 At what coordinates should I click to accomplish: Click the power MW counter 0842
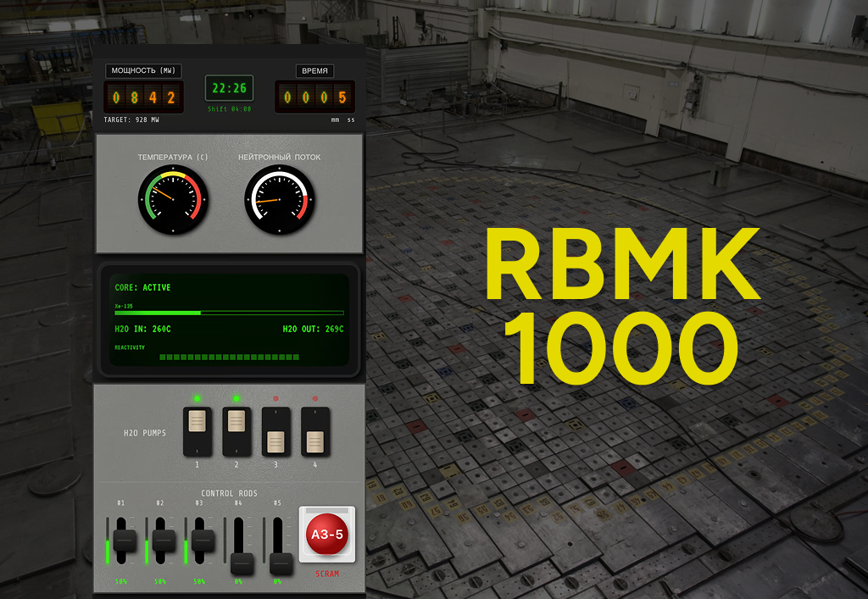143,97
